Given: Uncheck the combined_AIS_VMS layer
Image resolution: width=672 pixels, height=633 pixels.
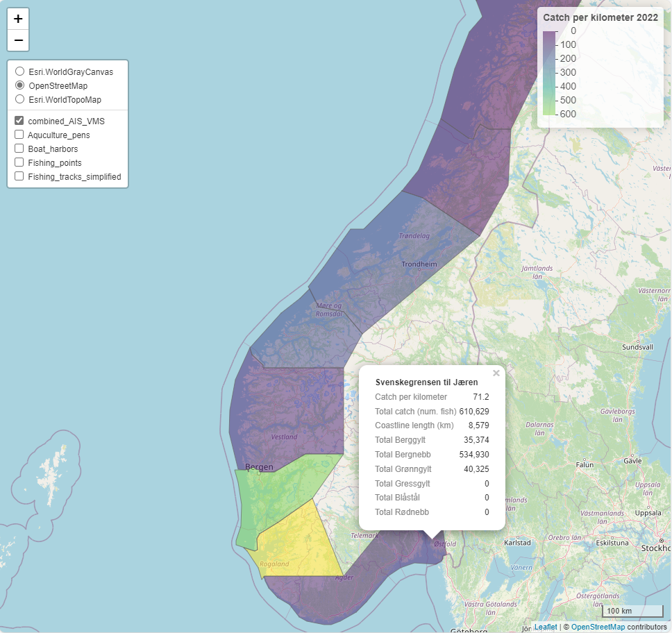Looking at the screenshot, I should tap(19, 121).
